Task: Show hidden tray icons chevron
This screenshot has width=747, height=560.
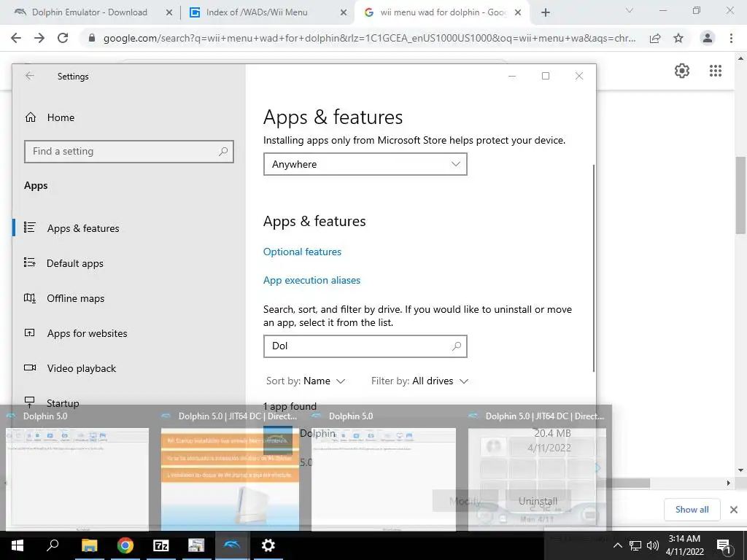Action: coord(617,545)
